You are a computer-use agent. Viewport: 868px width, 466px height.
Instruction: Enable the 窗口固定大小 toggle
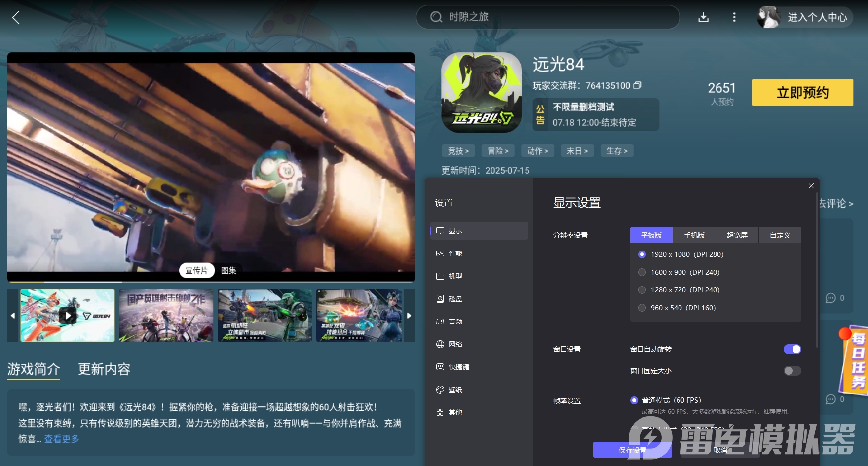click(792, 370)
